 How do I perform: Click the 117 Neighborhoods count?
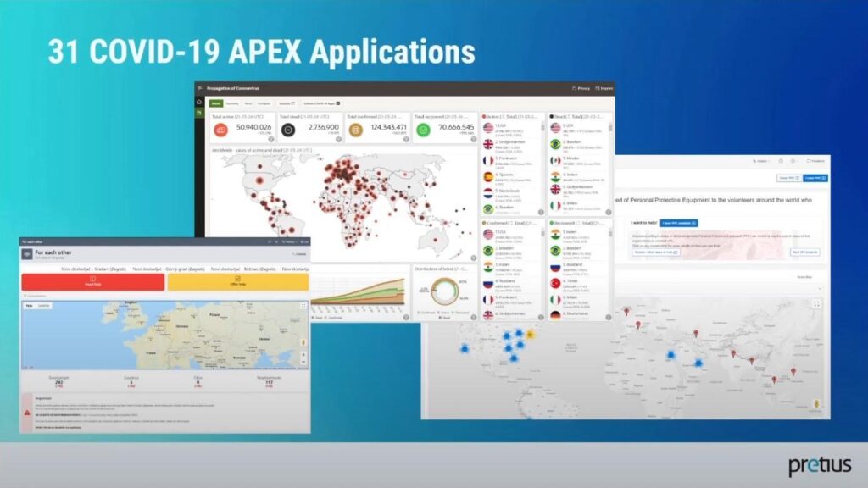click(269, 382)
